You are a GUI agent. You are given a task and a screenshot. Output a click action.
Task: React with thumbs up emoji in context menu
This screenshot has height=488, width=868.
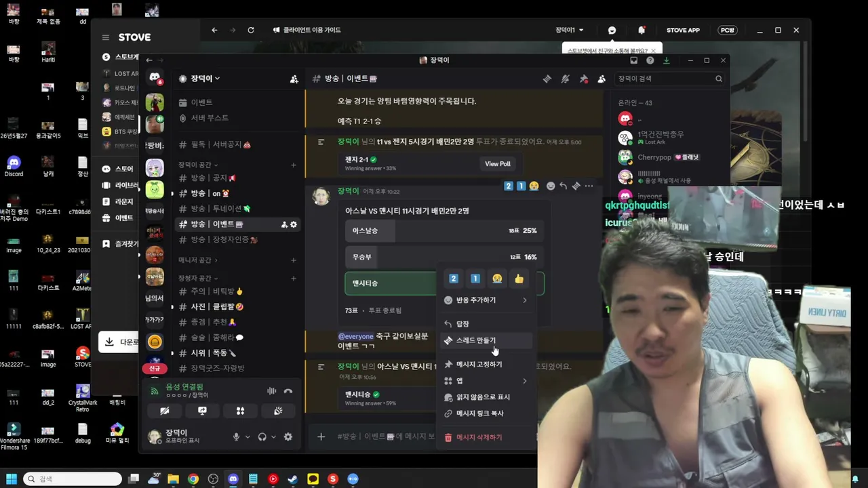point(519,279)
